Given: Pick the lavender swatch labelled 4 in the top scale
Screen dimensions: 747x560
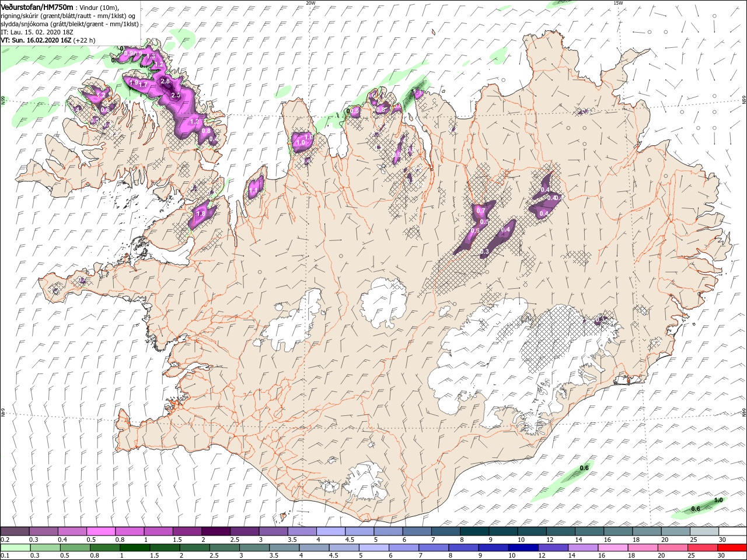Looking at the screenshot, I should [330, 531].
